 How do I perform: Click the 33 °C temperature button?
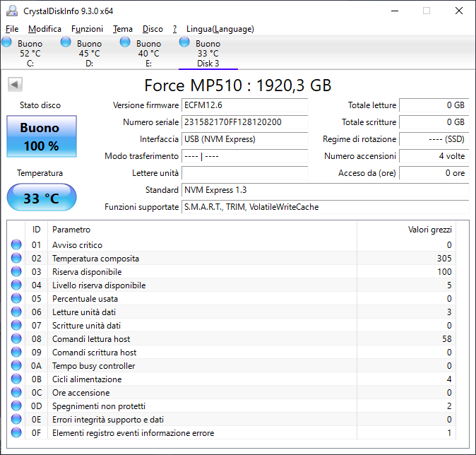tap(42, 197)
